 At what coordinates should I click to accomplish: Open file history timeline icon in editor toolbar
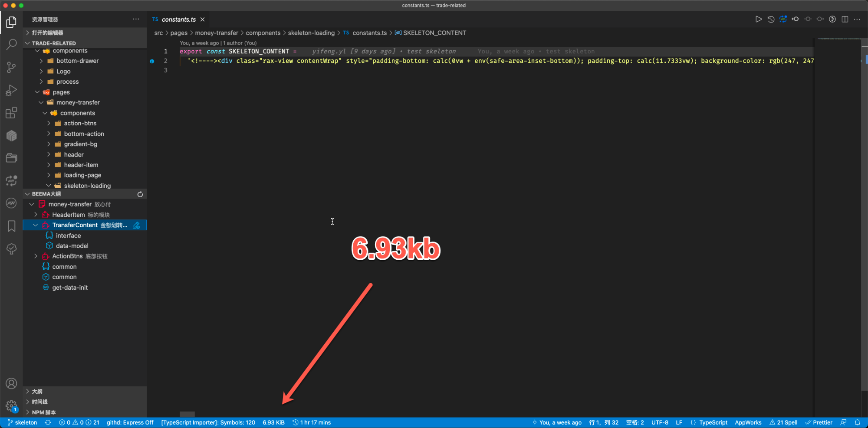click(771, 19)
